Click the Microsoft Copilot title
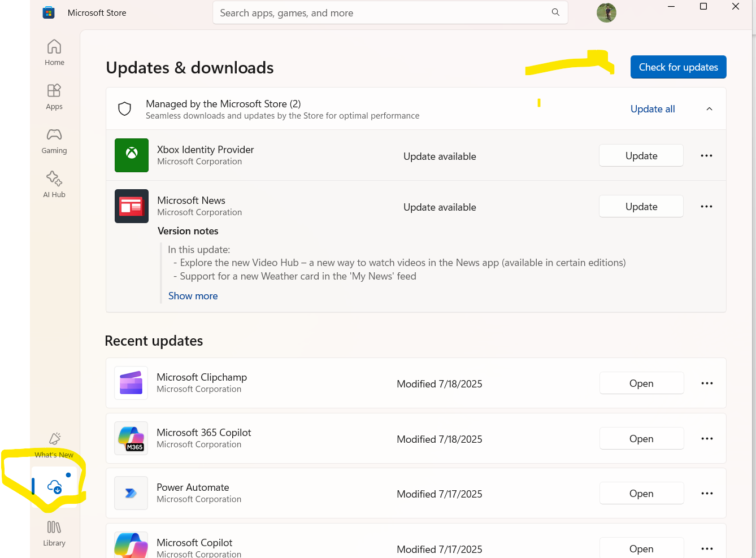The image size is (756, 558). pos(194,543)
